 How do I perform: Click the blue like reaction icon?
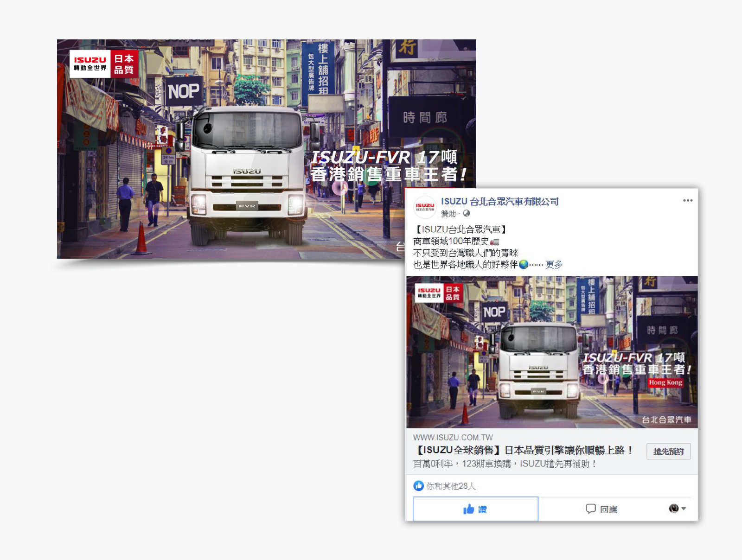click(x=418, y=486)
